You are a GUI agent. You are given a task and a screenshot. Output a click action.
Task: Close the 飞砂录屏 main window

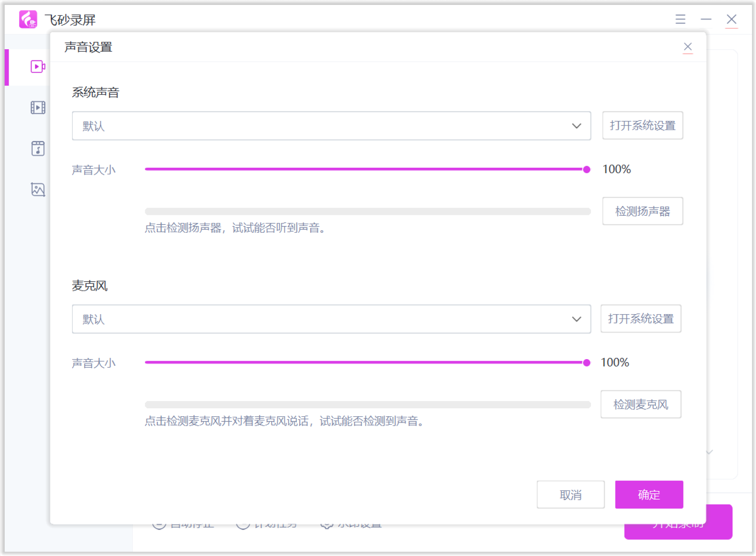tap(732, 19)
